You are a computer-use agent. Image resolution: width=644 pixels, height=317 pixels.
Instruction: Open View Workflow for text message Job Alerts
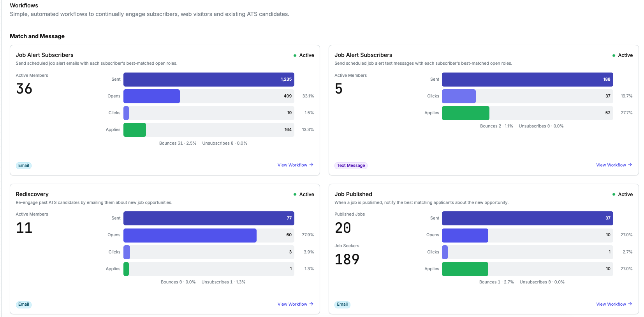click(614, 165)
